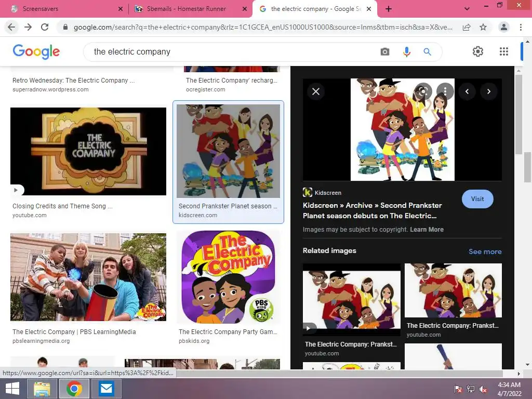The width and height of the screenshot is (532, 399).
Task: Open PBS LearningMedia cast photo thumbnail
Action: (x=88, y=277)
